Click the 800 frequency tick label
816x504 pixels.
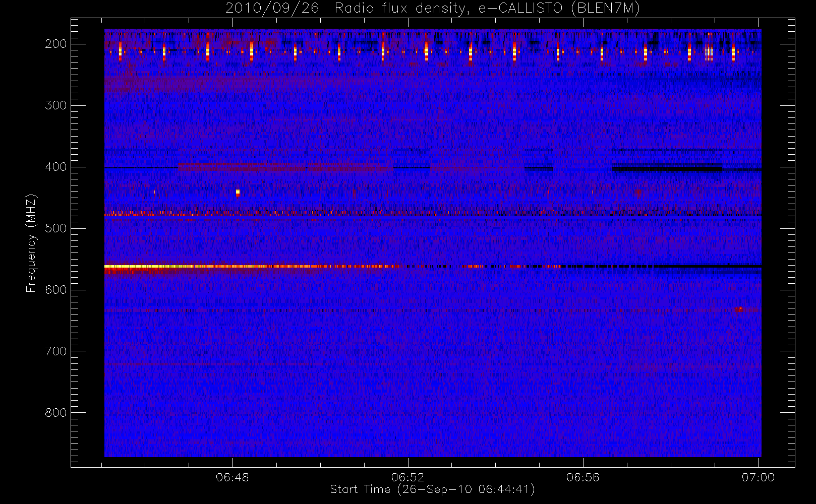point(55,413)
